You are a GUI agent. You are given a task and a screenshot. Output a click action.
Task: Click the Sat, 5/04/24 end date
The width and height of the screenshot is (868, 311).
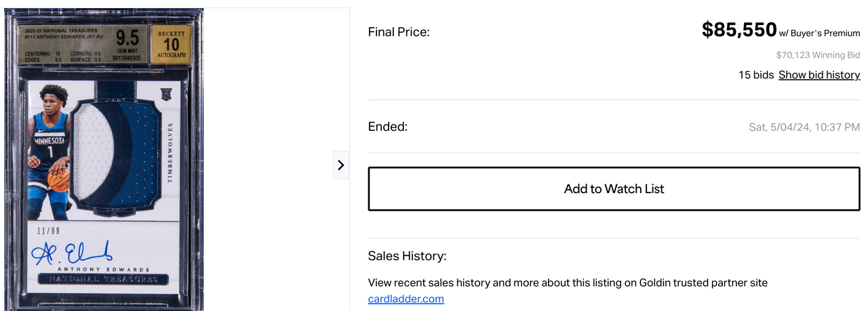pos(804,127)
